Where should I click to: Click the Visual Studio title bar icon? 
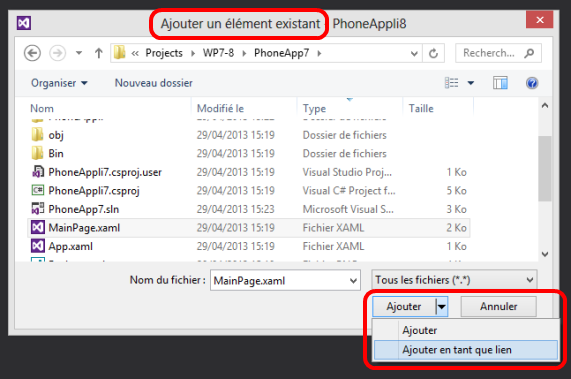pos(24,23)
